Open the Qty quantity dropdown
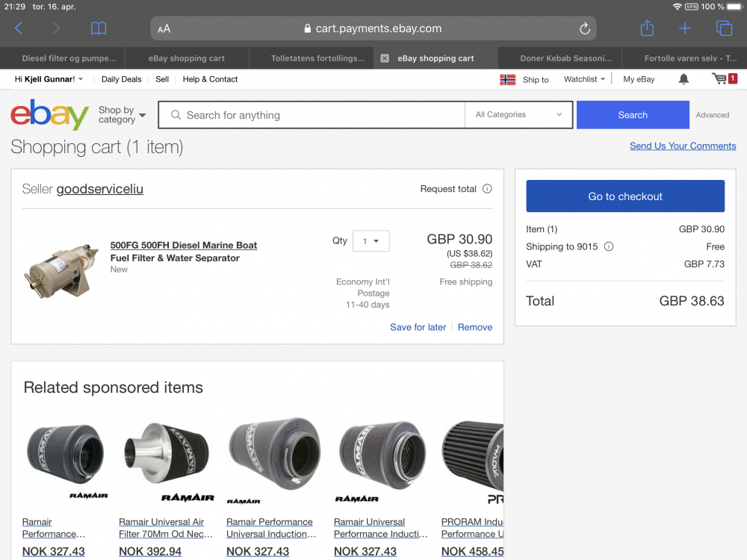Image resolution: width=747 pixels, height=560 pixels. [x=371, y=241]
